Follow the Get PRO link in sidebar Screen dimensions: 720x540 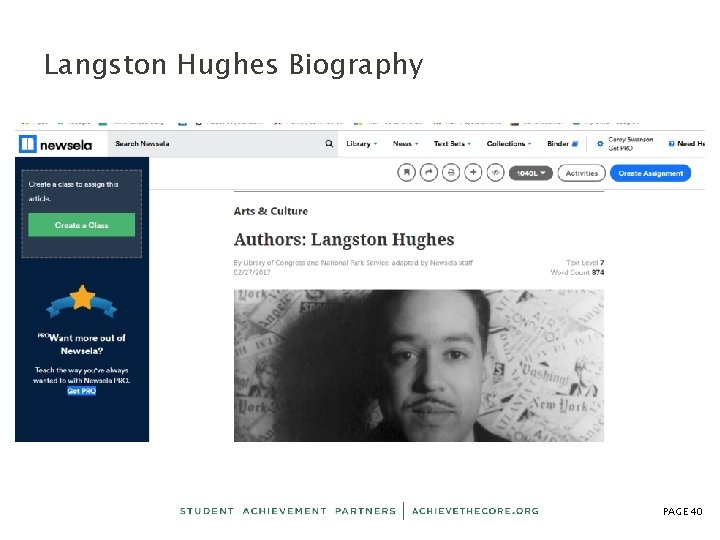82,391
